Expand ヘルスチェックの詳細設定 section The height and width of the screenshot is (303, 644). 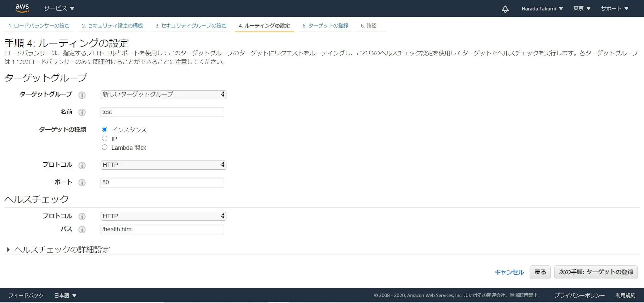point(62,250)
